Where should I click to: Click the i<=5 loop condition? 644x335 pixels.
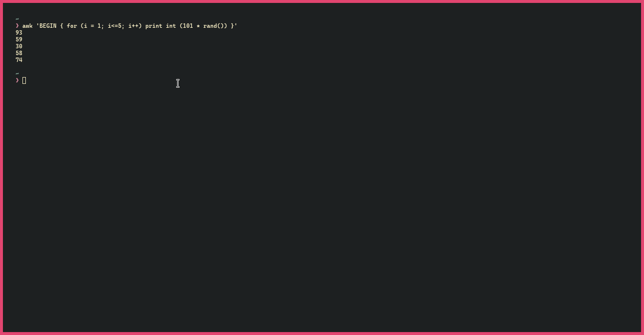116,26
